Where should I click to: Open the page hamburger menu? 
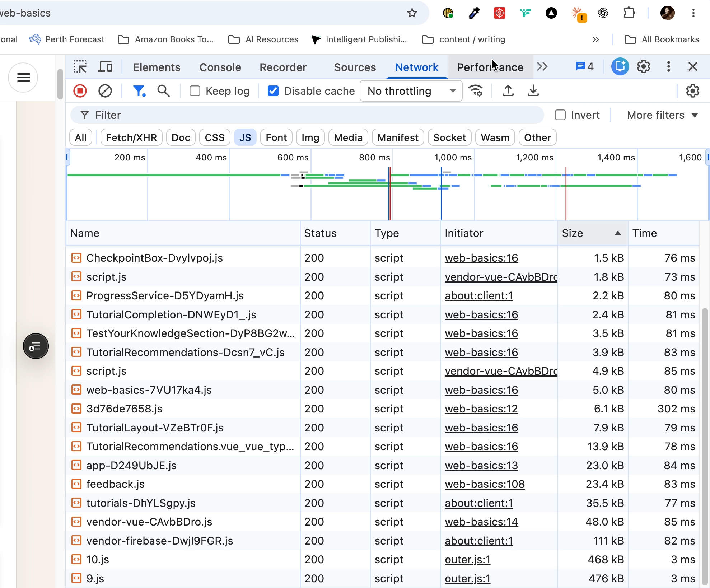coord(23,78)
